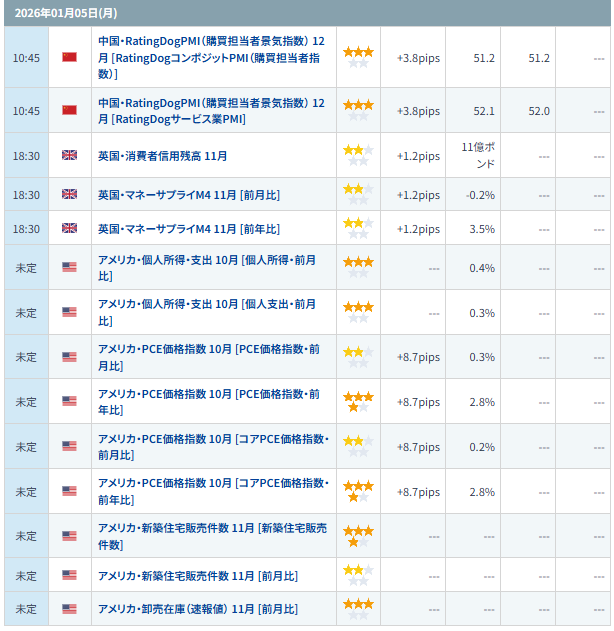This screenshot has width=614, height=631.
Task: Click star rating for 英国・消費者信用残高 row
Action: tap(358, 155)
